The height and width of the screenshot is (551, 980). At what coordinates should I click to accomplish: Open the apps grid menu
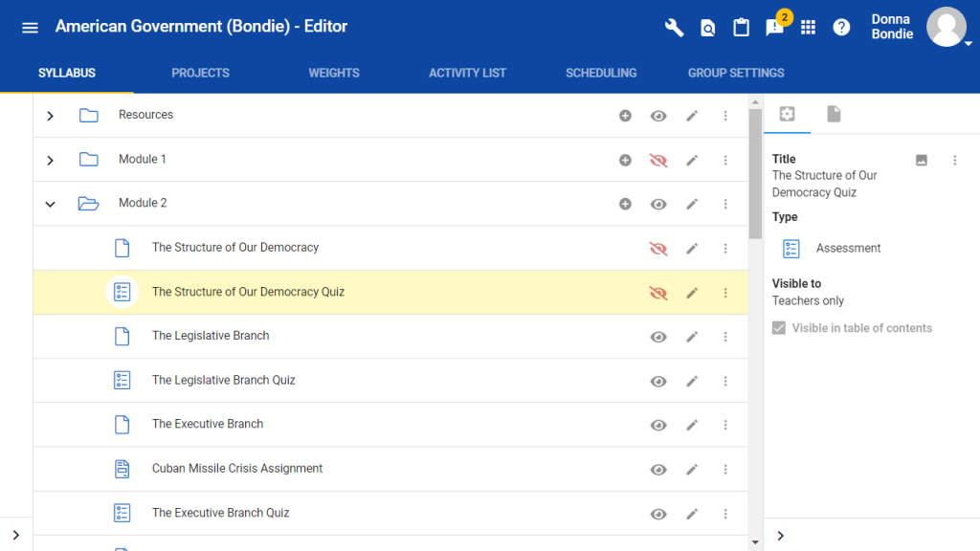(x=808, y=28)
